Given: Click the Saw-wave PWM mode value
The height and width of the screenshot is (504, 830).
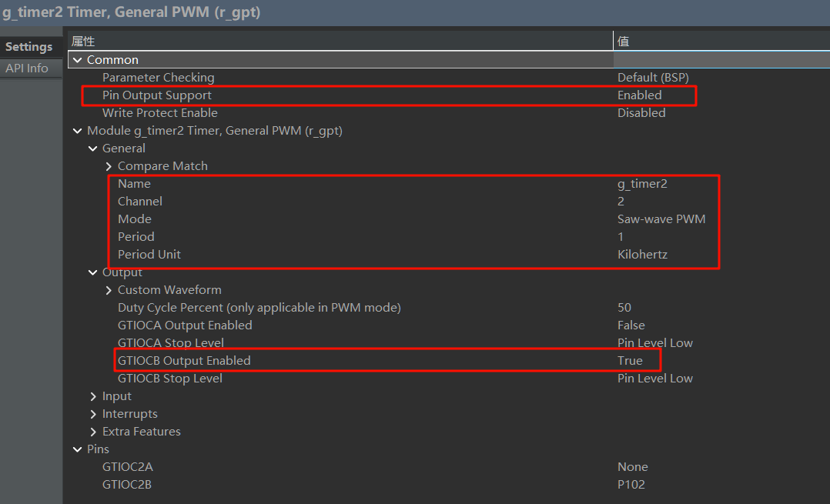Looking at the screenshot, I should pos(661,219).
